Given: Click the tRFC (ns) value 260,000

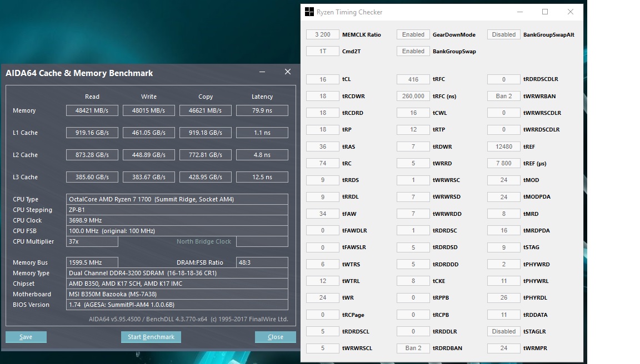Looking at the screenshot, I should [413, 96].
